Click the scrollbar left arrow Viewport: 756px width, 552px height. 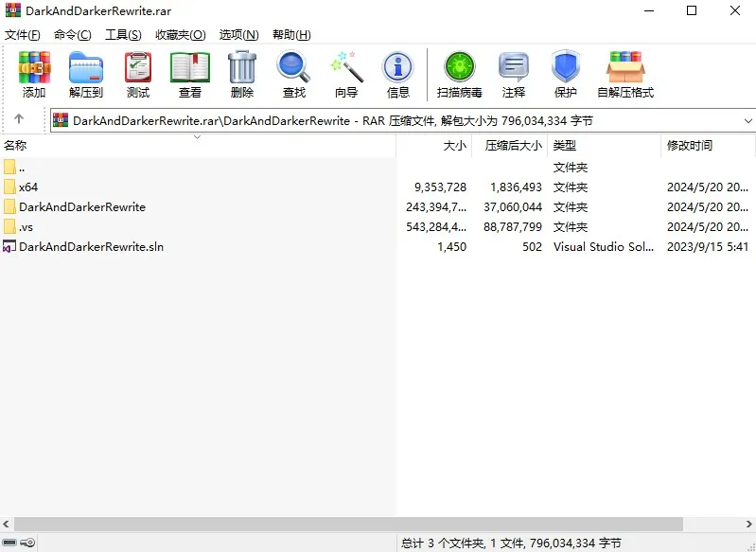pos(6,524)
